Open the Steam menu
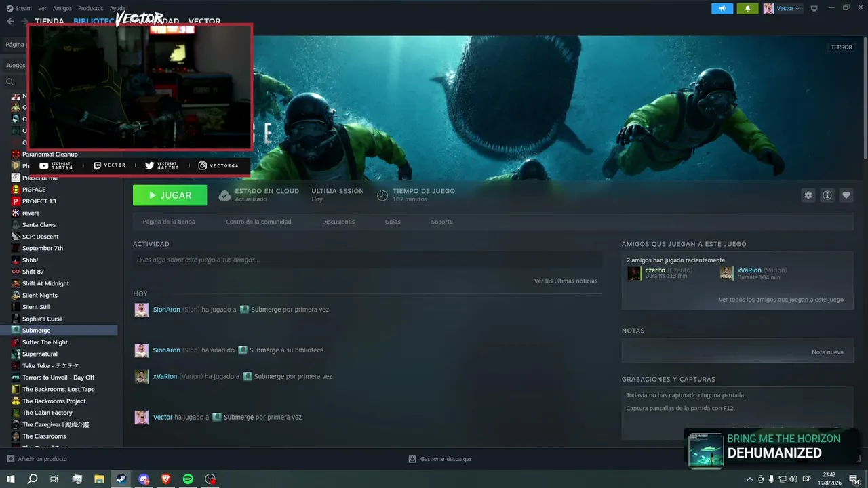The height and width of the screenshot is (488, 868). pyautogui.click(x=18, y=8)
